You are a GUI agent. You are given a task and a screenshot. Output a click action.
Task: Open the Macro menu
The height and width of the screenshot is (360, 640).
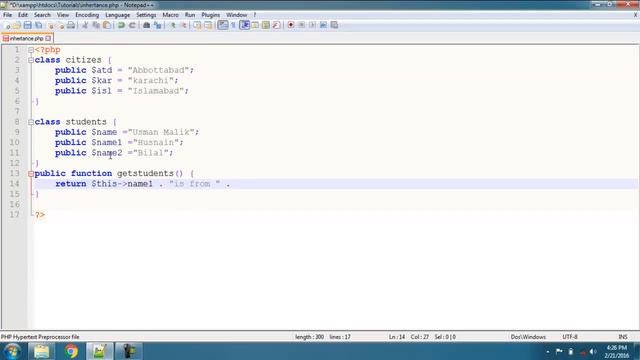pyautogui.click(x=170, y=15)
